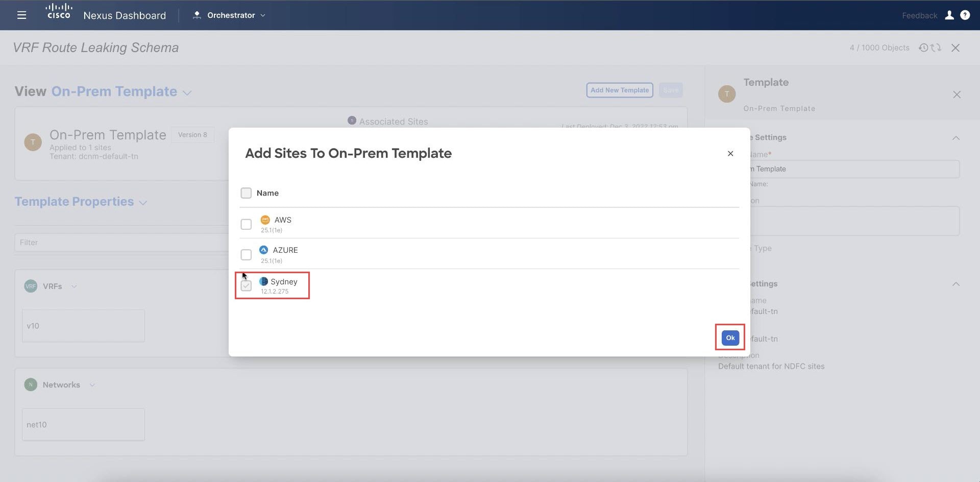Expand the Template Properties chevron

(x=143, y=203)
